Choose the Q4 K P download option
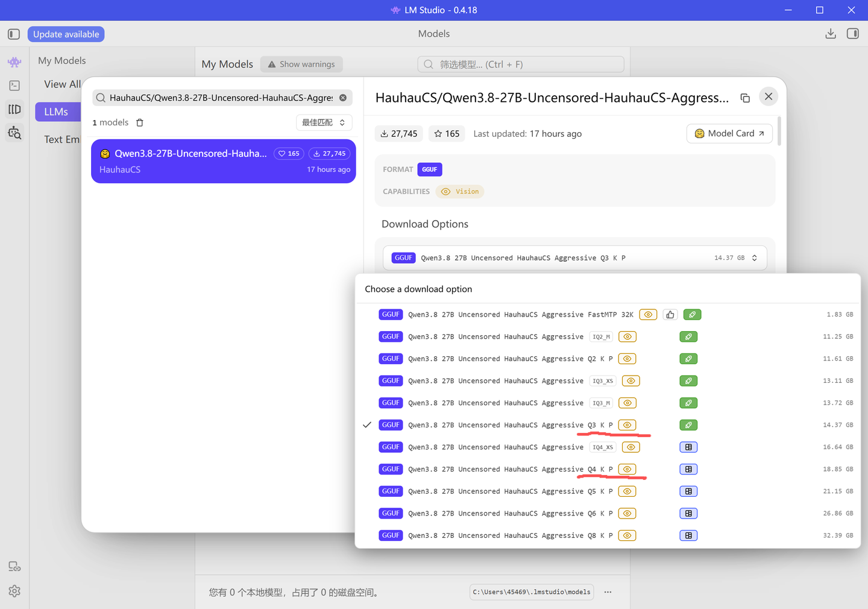 point(607,469)
